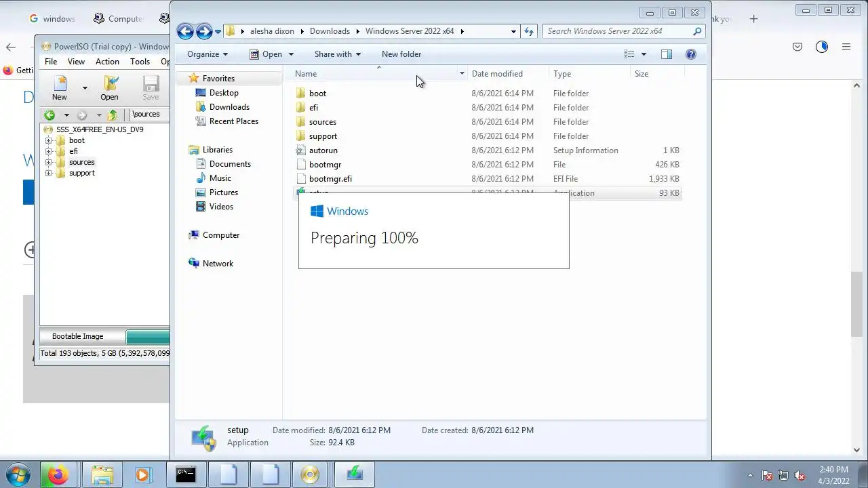Open the Share with menu

point(337,54)
